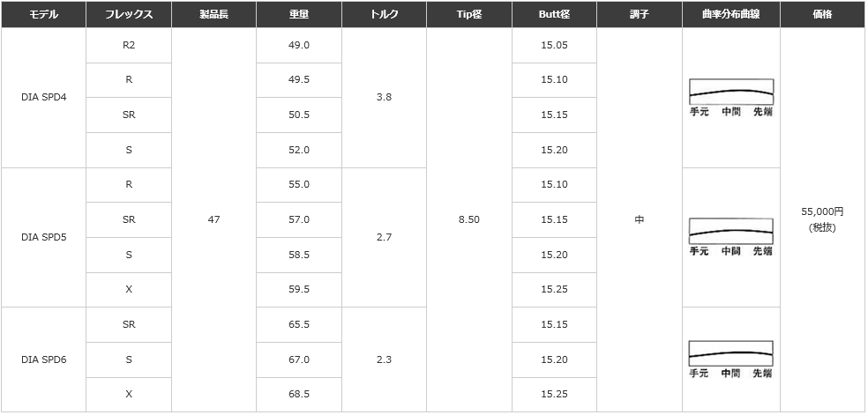
Task: Click the R2 flex cell
Action: pos(129,45)
